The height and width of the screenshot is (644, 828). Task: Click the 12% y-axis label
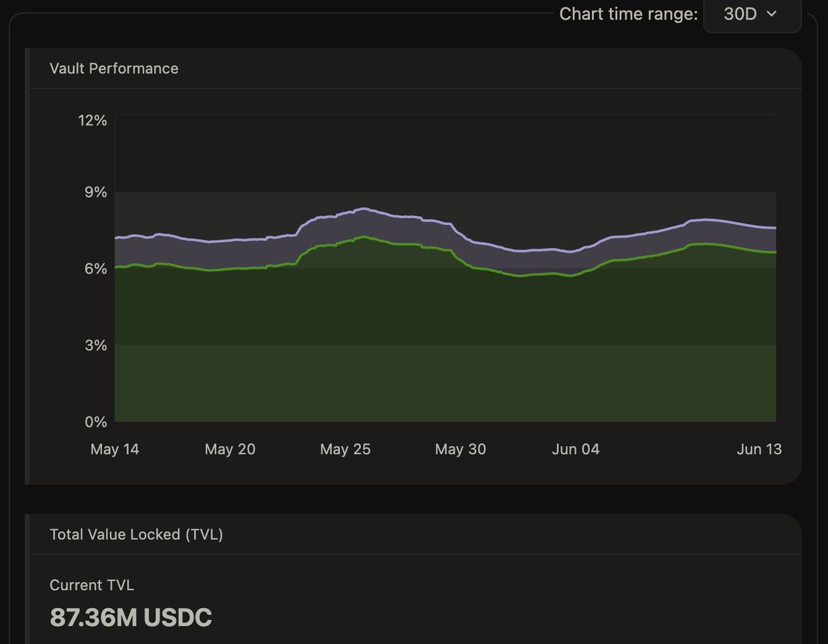click(92, 120)
